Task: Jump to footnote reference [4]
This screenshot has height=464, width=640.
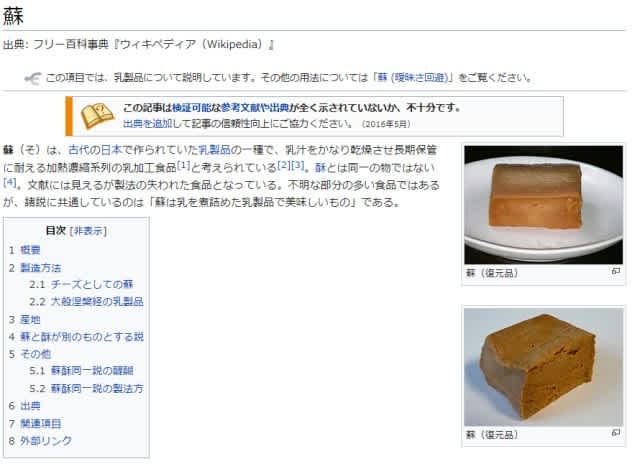Action: coord(10,182)
